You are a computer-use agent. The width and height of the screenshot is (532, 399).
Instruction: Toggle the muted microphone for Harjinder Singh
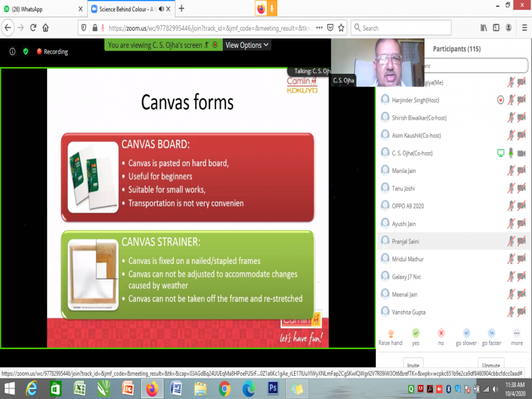(511, 100)
